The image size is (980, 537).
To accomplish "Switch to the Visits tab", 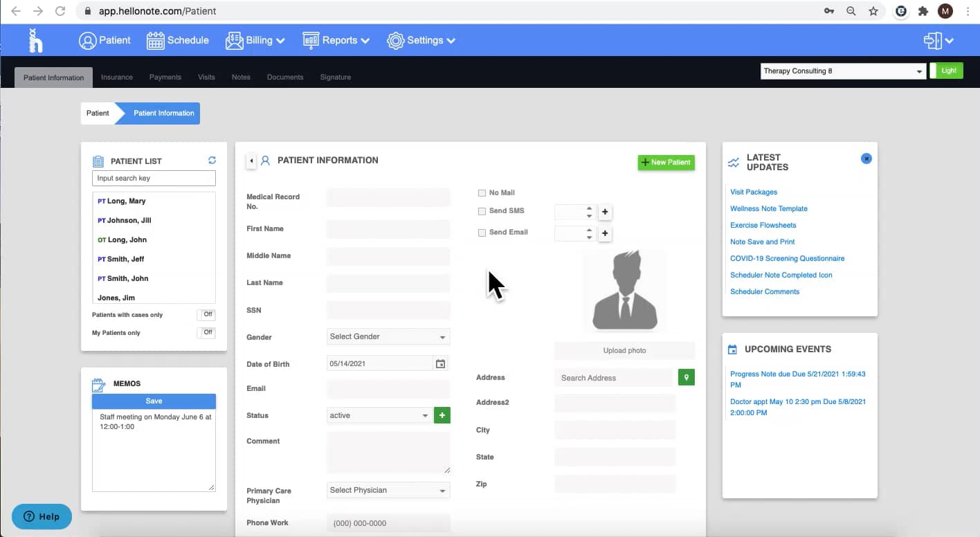I will point(206,78).
